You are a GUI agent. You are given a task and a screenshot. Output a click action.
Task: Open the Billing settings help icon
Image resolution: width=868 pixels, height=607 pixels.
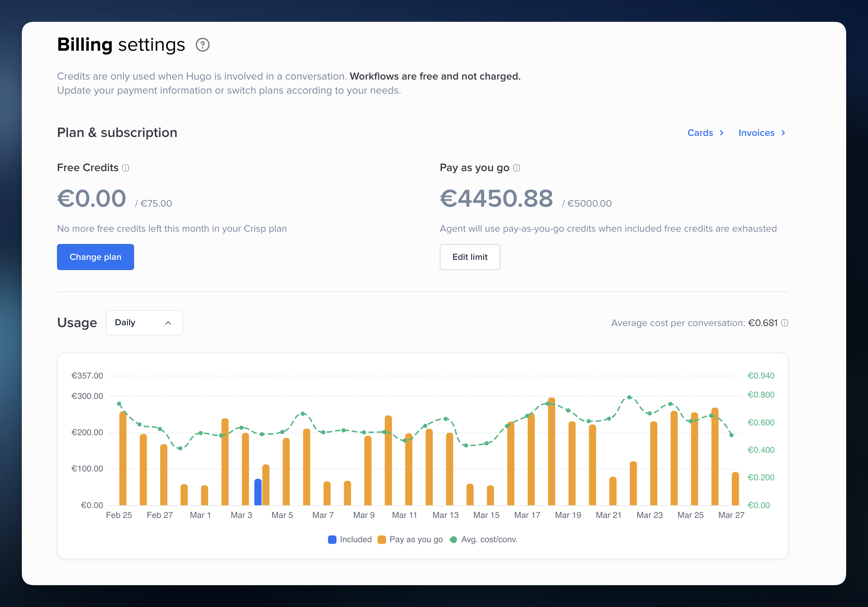point(203,45)
